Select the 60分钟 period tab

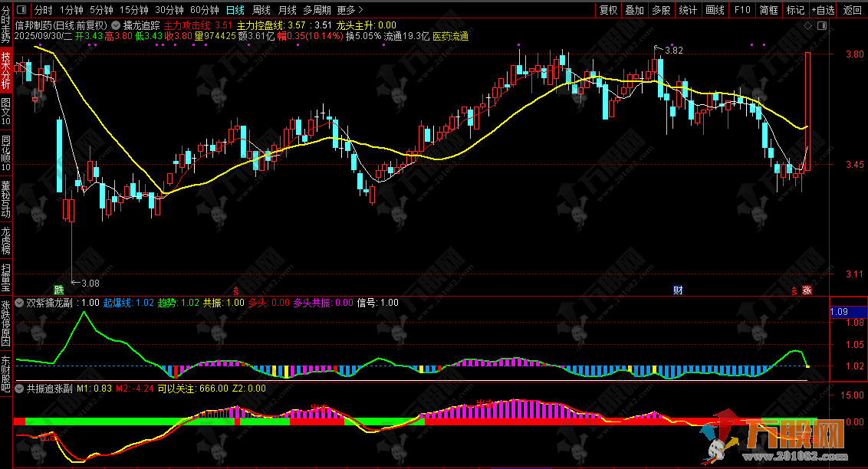tap(205, 10)
